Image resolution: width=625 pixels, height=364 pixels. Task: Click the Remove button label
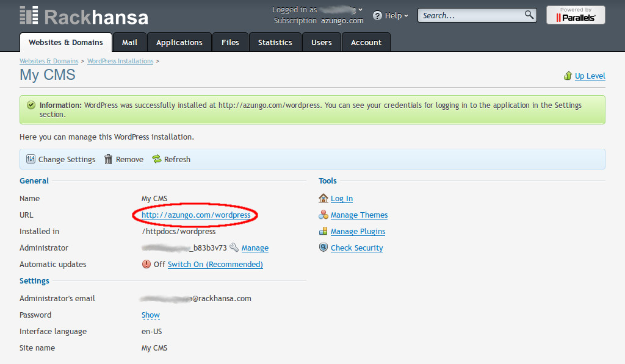pyautogui.click(x=129, y=159)
